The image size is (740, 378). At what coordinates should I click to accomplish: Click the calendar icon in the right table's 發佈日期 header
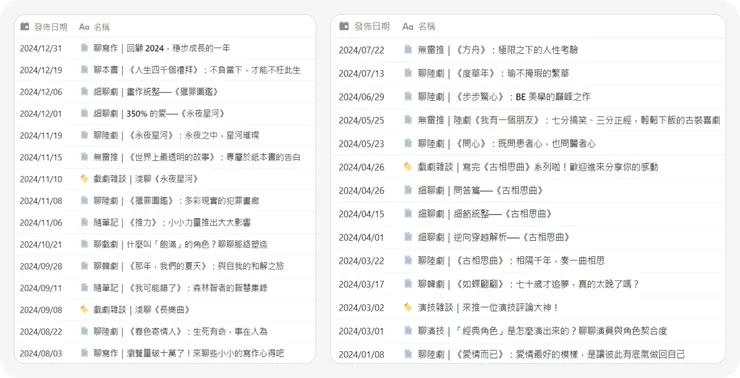pyautogui.click(x=344, y=26)
